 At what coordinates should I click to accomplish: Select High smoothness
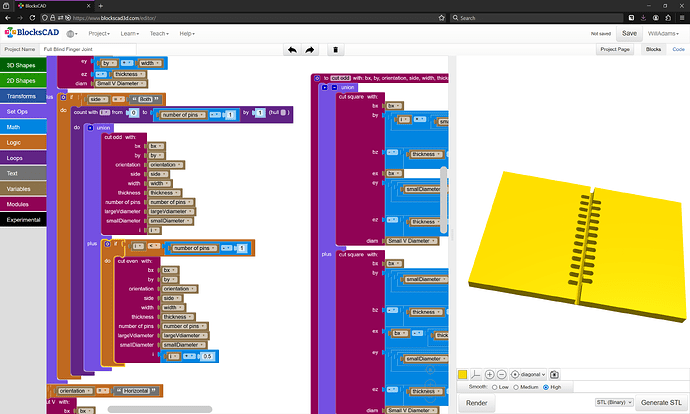(x=546, y=387)
